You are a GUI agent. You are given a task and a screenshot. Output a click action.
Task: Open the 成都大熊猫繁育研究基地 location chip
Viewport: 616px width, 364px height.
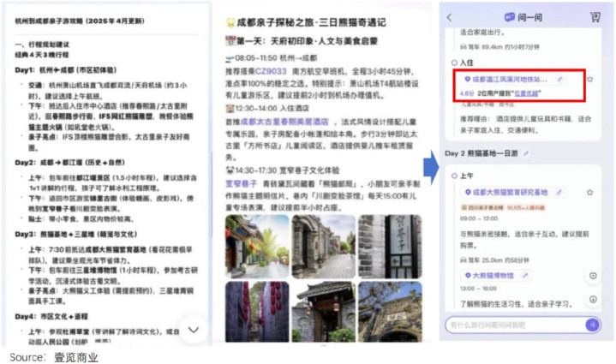pyautogui.click(x=513, y=192)
